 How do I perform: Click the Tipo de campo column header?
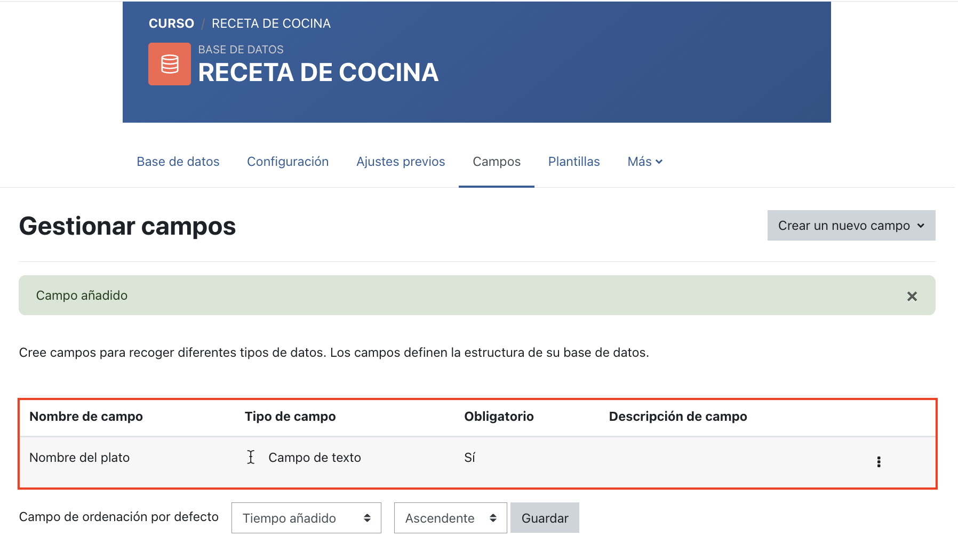[290, 417]
